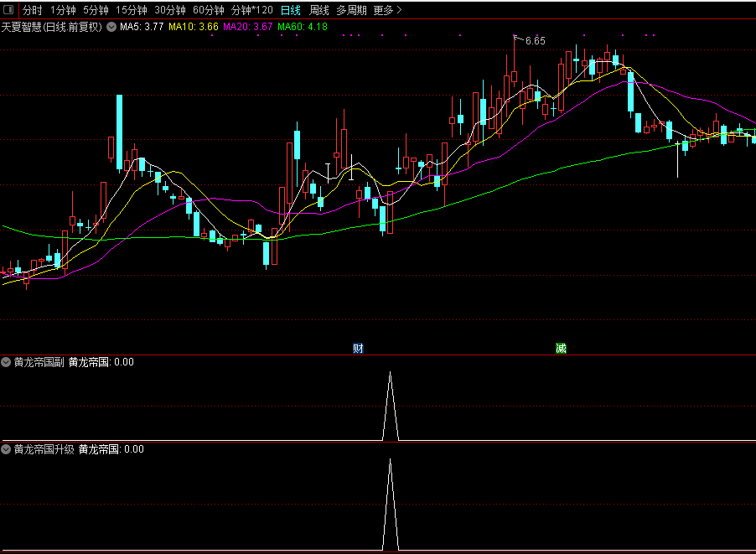
Task: Click the 黄龙帝国升级 indicator name
Action: click(44, 449)
